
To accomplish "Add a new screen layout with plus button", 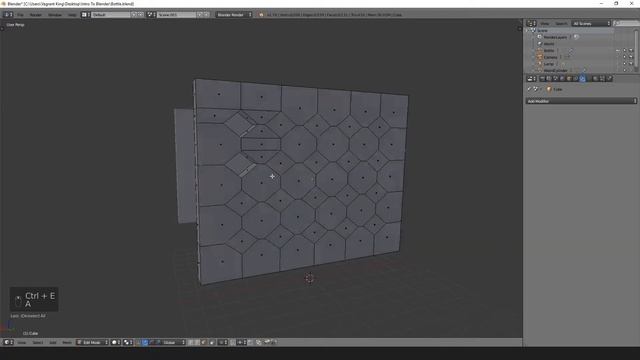I will pos(133,15).
